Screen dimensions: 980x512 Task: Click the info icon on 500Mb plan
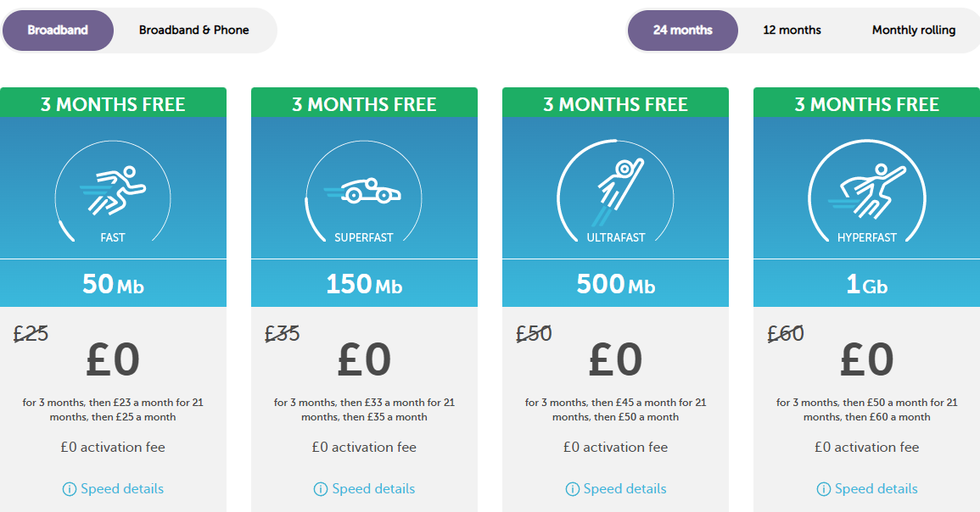pyautogui.click(x=573, y=489)
